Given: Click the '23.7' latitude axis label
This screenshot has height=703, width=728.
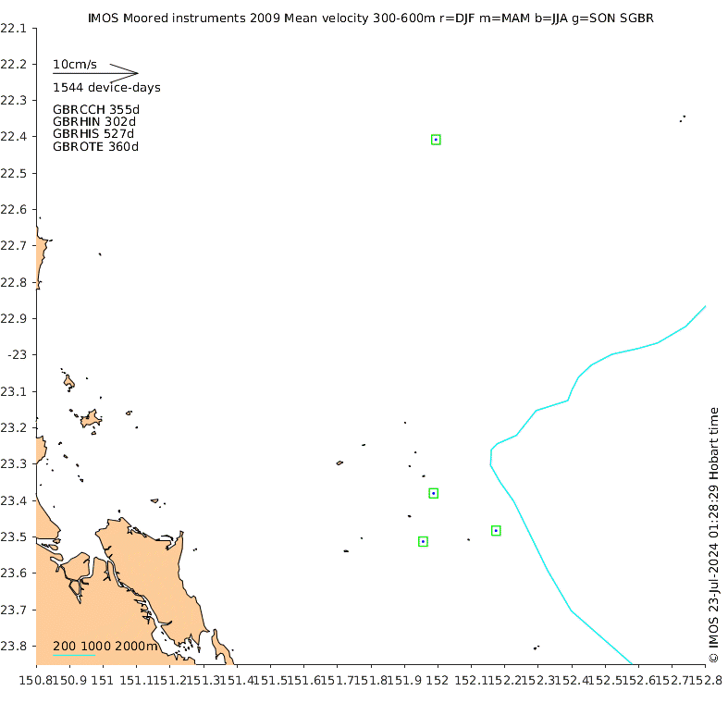Looking at the screenshot, I should [x=14, y=610].
